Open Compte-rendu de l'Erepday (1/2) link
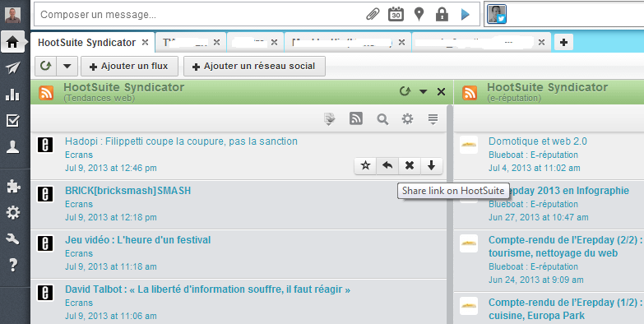The width and height of the screenshot is (644, 324). point(565,309)
